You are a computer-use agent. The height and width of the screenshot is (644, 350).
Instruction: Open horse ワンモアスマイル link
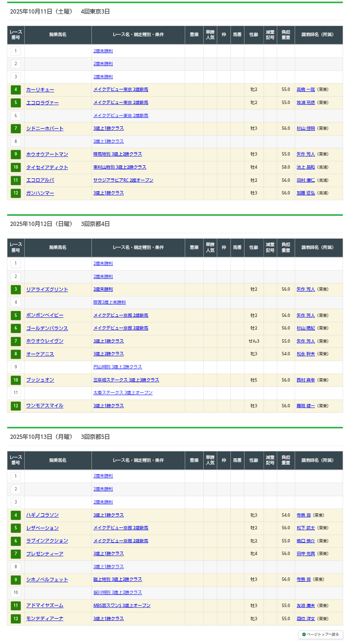45,406
